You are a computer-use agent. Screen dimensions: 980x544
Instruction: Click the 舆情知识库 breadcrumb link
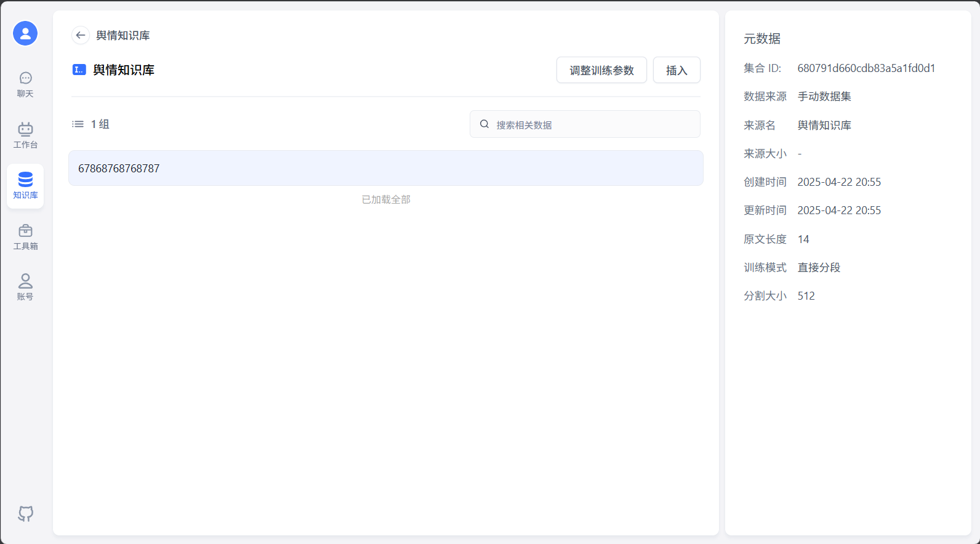click(x=123, y=36)
